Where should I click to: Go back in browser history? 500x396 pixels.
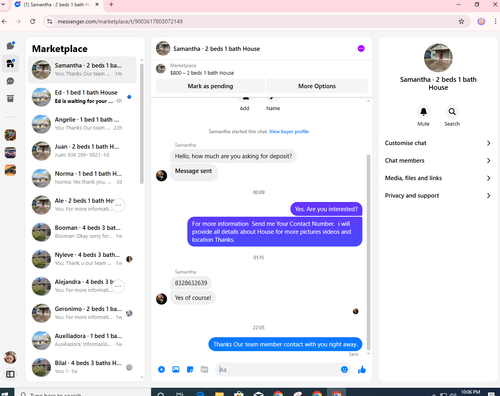[x=4, y=21]
